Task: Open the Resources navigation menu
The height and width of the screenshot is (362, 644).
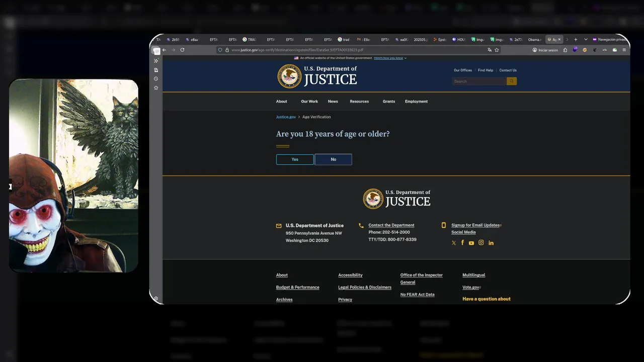Action: tap(359, 102)
